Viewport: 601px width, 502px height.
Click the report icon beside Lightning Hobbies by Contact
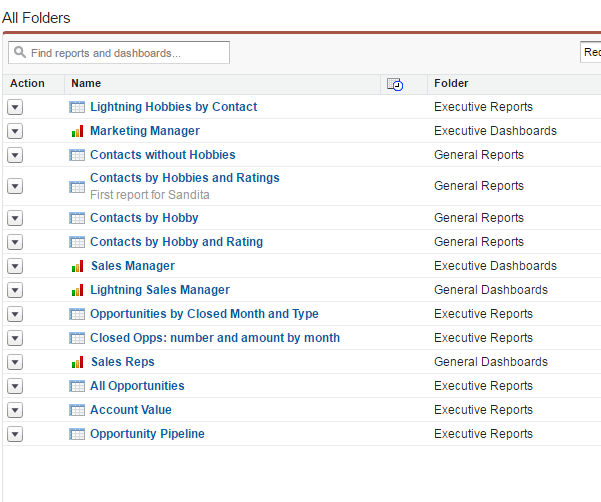point(77,107)
